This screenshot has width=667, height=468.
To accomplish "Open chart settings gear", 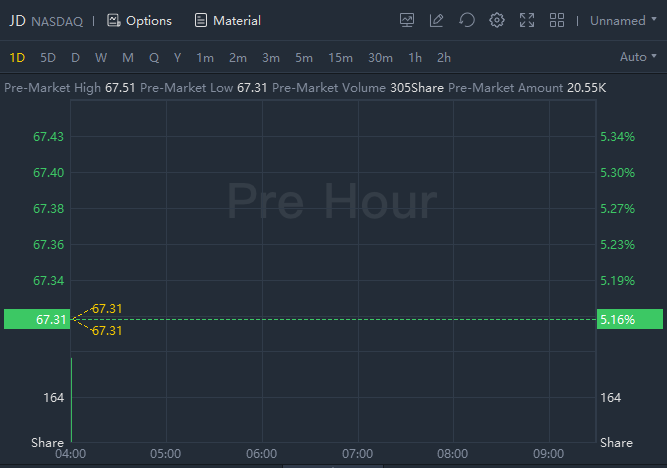I will tap(497, 20).
